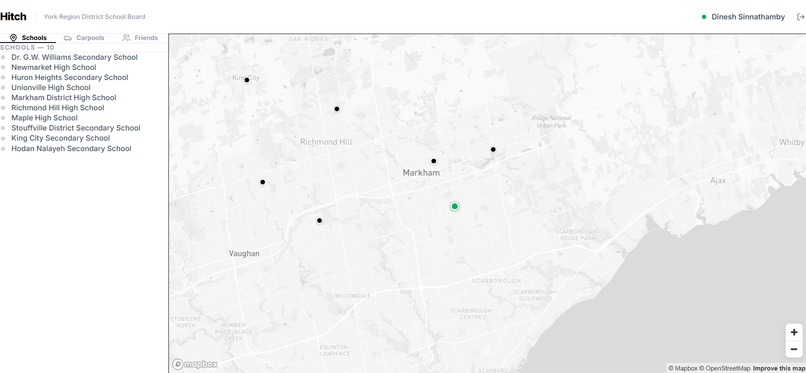Click the Markham city label on map
Screen dimensions: 806x373
tap(421, 173)
